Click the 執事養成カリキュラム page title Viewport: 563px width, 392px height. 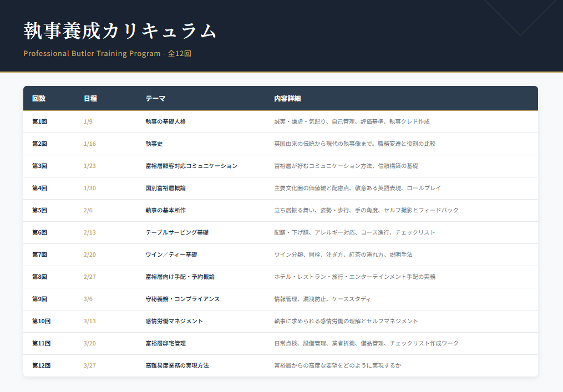120,30
